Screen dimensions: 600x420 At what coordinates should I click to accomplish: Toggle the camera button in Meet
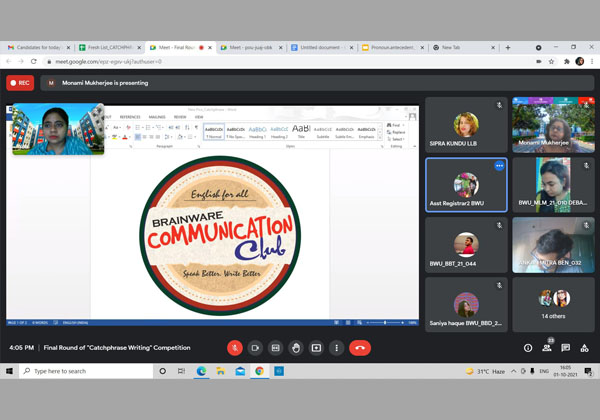pos(255,347)
